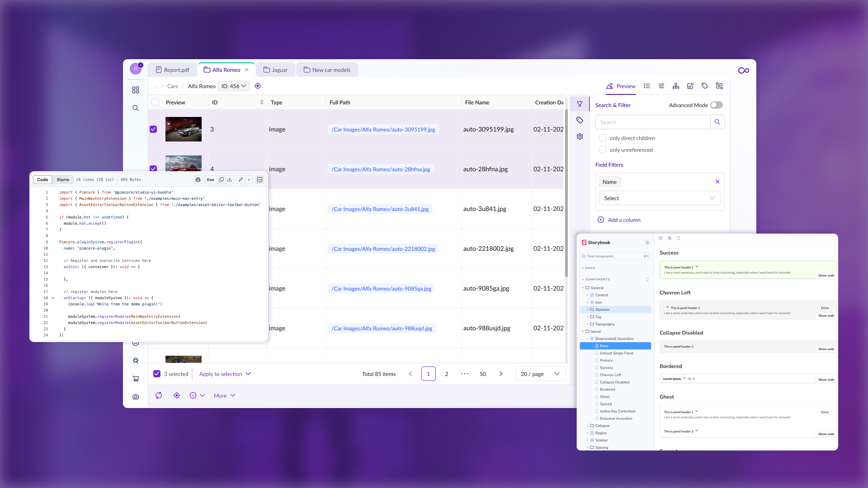Copy the code using the copy icon

[221, 179]
